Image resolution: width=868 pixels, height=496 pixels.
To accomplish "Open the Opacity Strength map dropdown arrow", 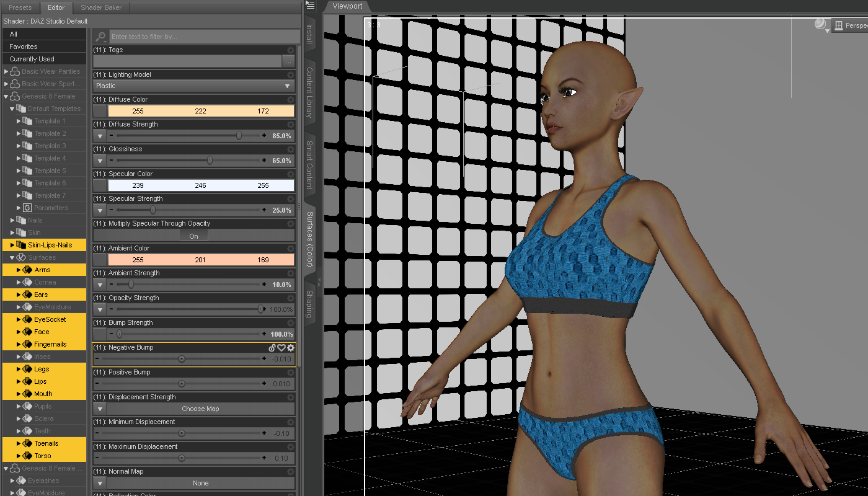I will tap(100, 309).
